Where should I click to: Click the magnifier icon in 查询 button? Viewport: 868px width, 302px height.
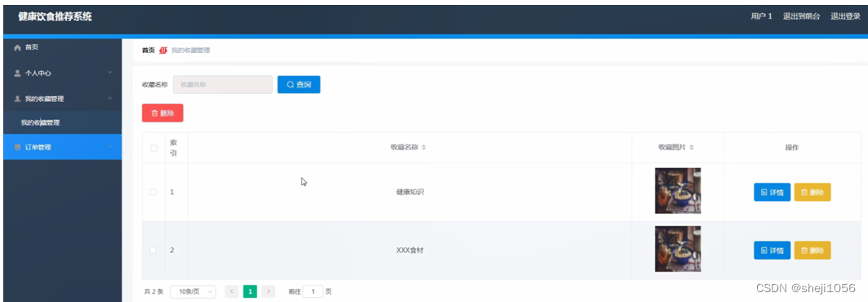290,85
